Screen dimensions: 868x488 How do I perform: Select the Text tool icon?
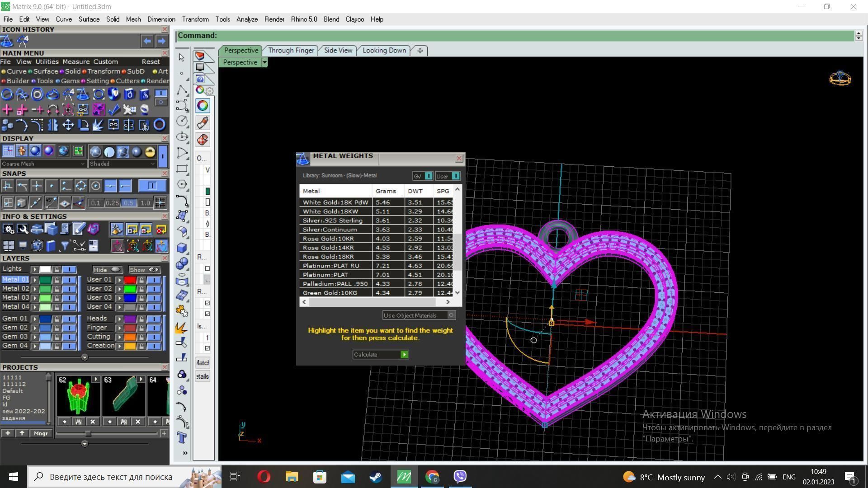(182, 437)
